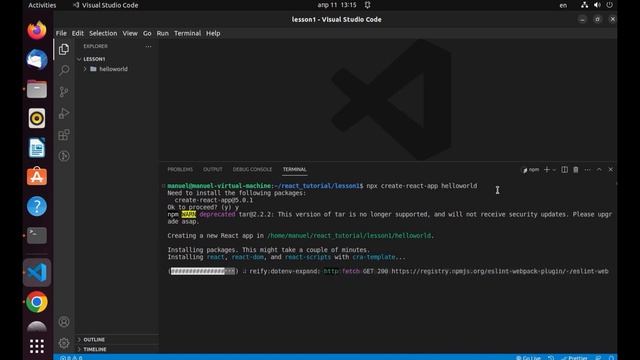
Task: Click the npm install progress bar
Action: (x=203, y=271)
